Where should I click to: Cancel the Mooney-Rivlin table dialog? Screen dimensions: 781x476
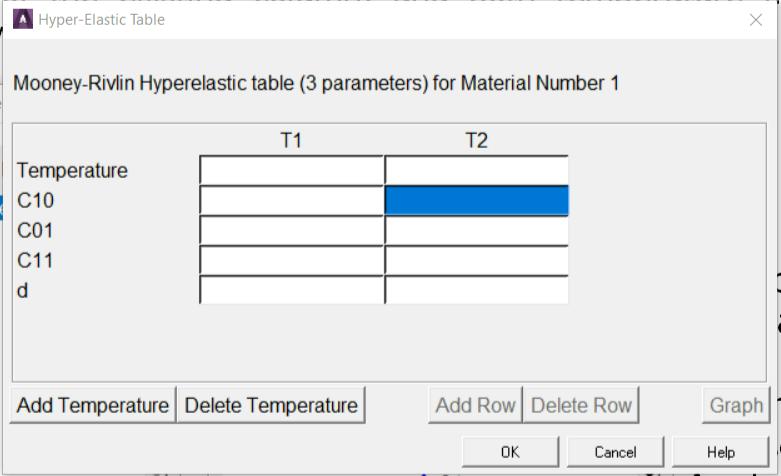pos(615,452)
